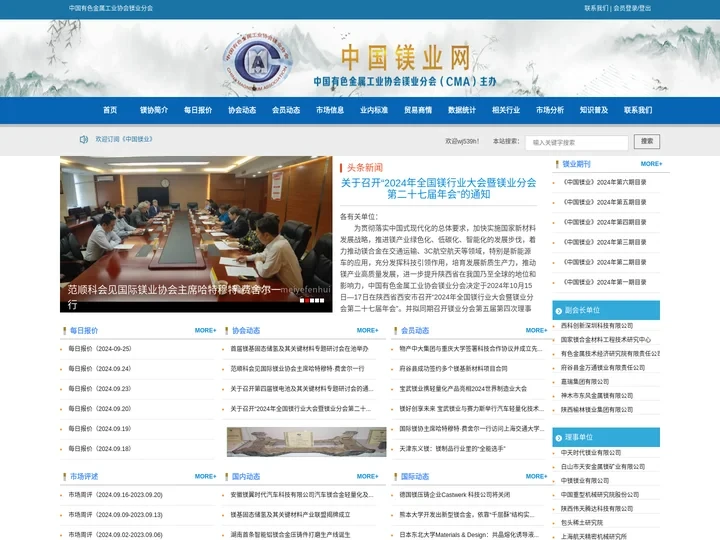Open 安徽镁翼时代汽车科技 article
Viewport: 720px width, 540px height.
coord(302,495)
